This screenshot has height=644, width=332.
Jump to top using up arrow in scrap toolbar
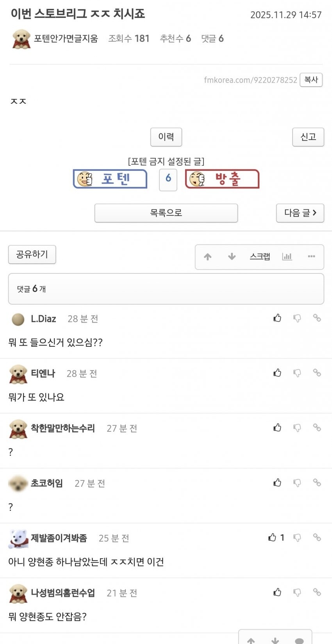[x=208, y=257]
